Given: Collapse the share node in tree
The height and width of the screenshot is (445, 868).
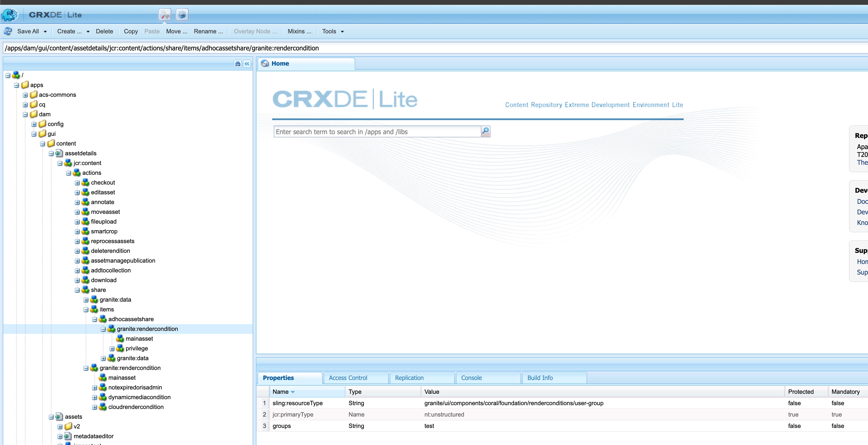Looking at the screenshot, I should 77,290.
